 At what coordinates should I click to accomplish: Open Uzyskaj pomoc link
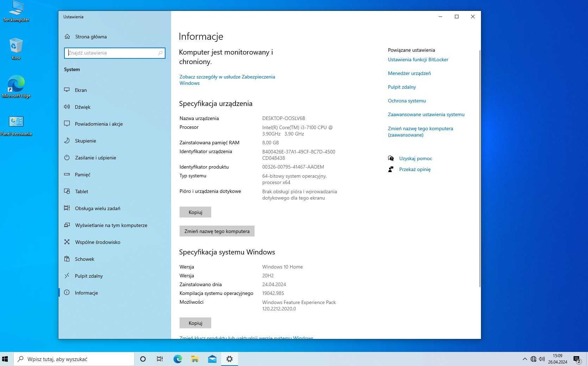coord(415,158)
